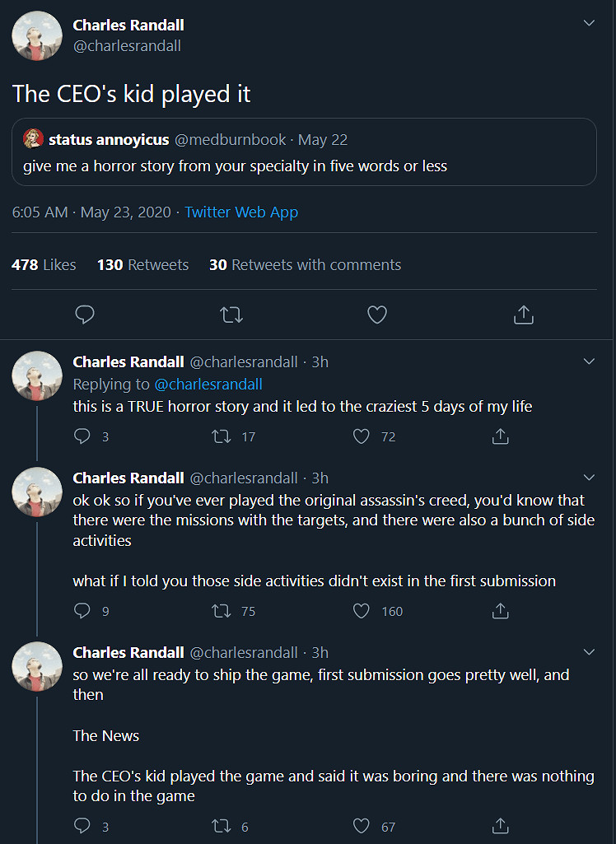Share the 'TRUE horror story' reply

(500, 436)
